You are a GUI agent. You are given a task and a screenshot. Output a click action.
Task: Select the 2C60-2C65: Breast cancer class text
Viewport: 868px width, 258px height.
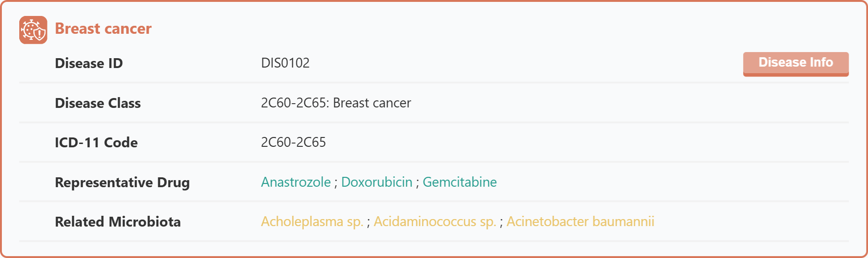(x=336, y=103)
